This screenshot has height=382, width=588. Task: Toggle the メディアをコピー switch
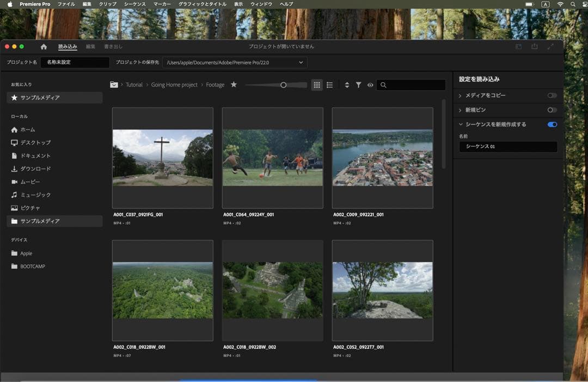[x=552, y=96]
